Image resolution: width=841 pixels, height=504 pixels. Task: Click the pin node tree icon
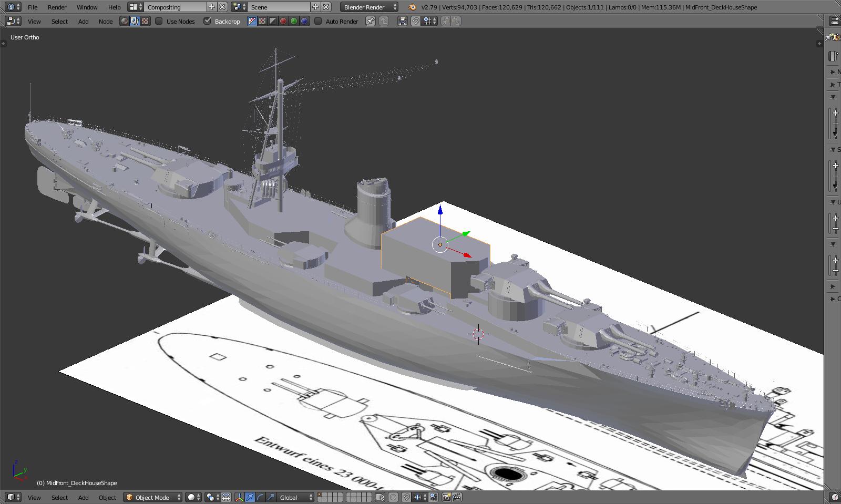point(371,22)
